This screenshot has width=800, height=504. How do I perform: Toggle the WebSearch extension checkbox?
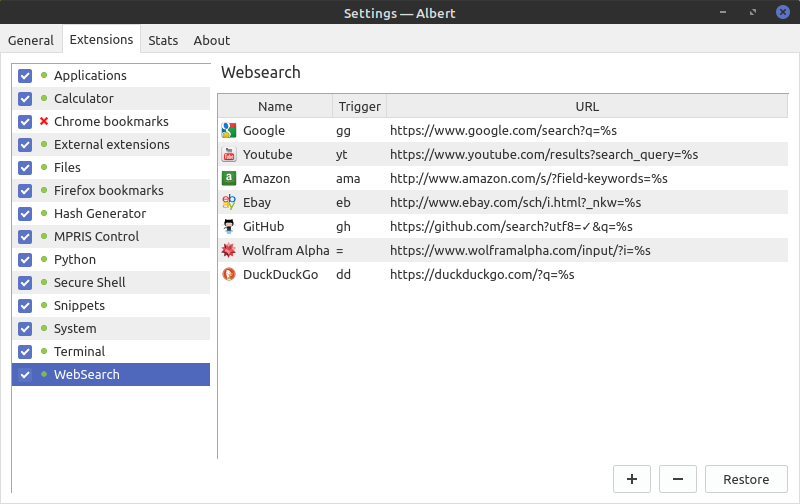[25, 375]
